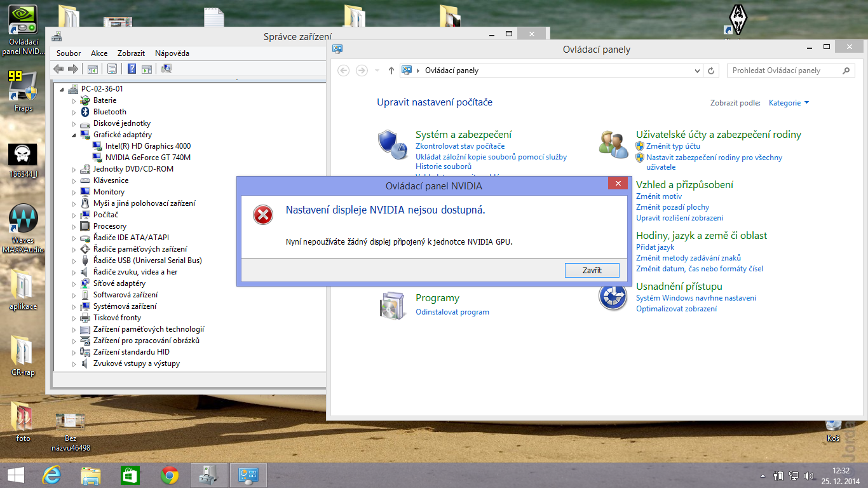Select NVIDIA GeForce GT 740M adapter
868x488 pixels.
[148, 158]
